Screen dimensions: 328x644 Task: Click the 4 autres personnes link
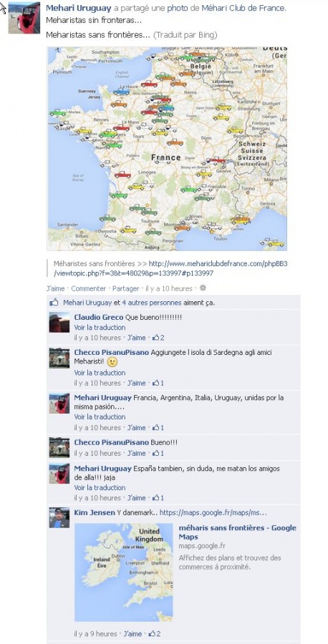click(x=152, y=303)
